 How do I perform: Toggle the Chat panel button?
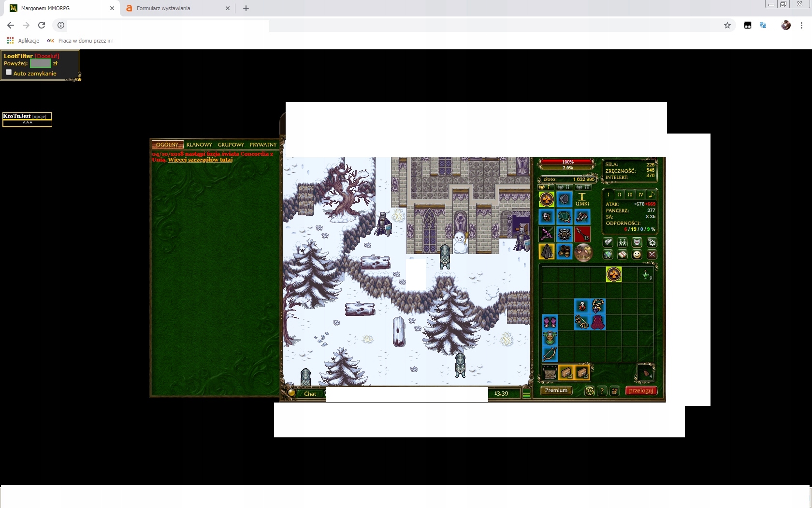click(x=310, y=394)
